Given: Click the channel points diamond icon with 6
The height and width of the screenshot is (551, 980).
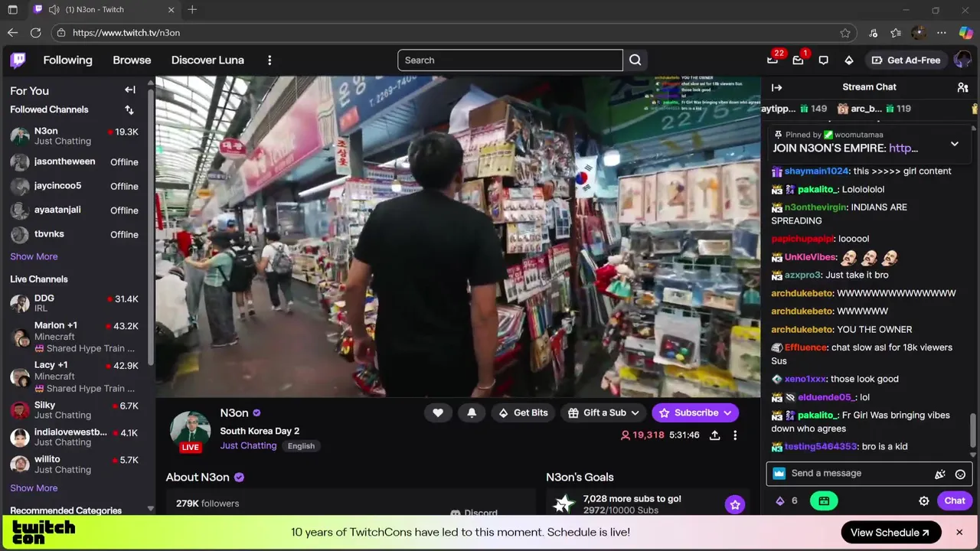Looking at the screenshot, I should coord(780,501).
